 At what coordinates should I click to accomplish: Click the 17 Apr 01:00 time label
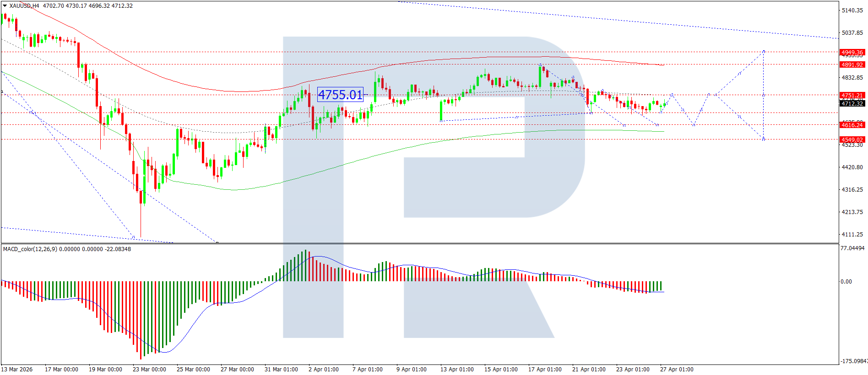544,370
